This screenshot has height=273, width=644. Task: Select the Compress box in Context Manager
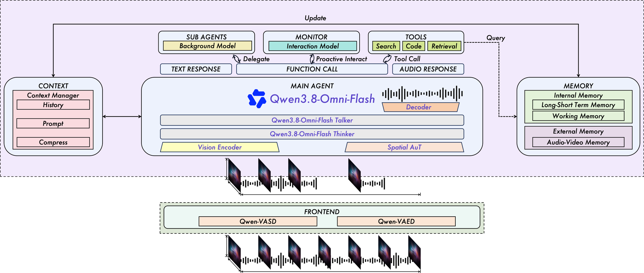[53, 142]
